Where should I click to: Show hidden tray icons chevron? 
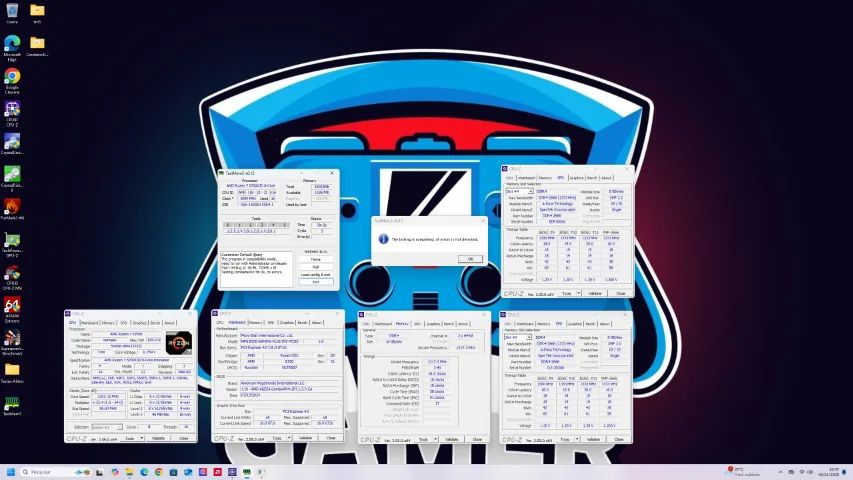coord(780,472)
